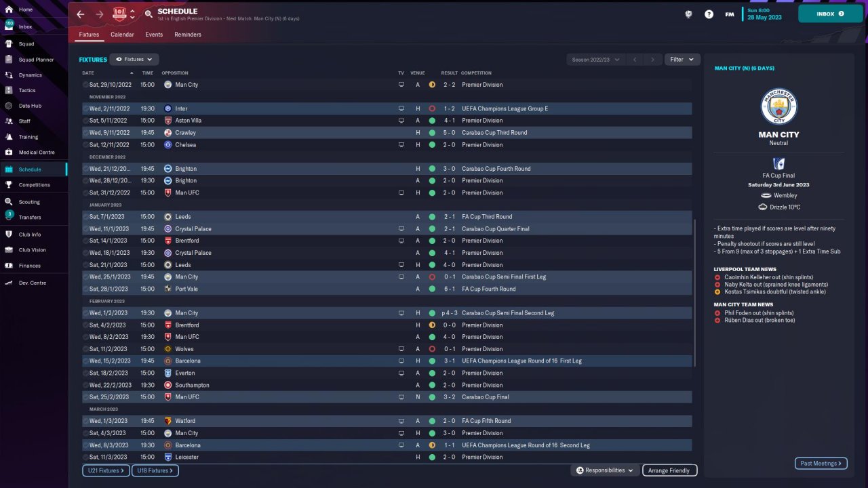
Task: Open the Season 2022/23 dropdown
Action: 595,60
